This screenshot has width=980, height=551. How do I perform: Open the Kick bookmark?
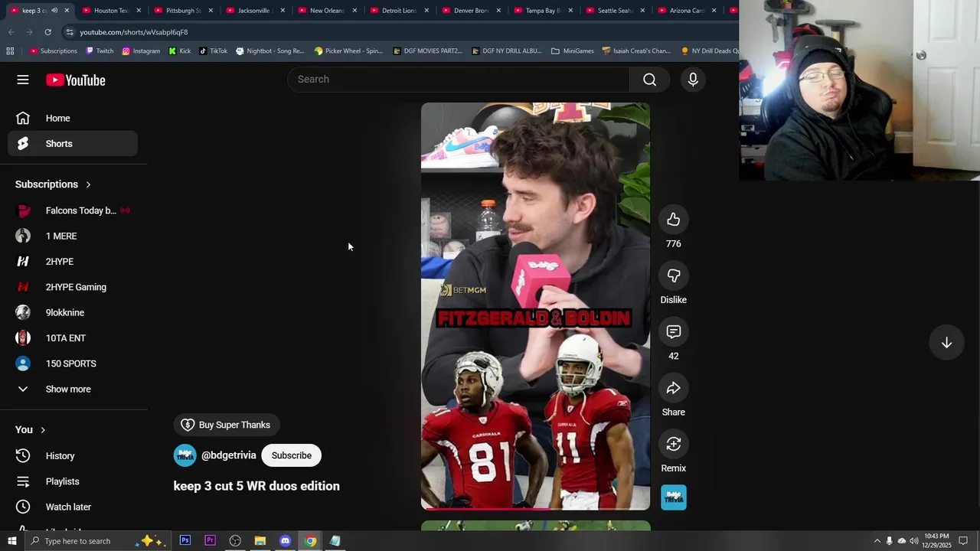click(180, 51)
